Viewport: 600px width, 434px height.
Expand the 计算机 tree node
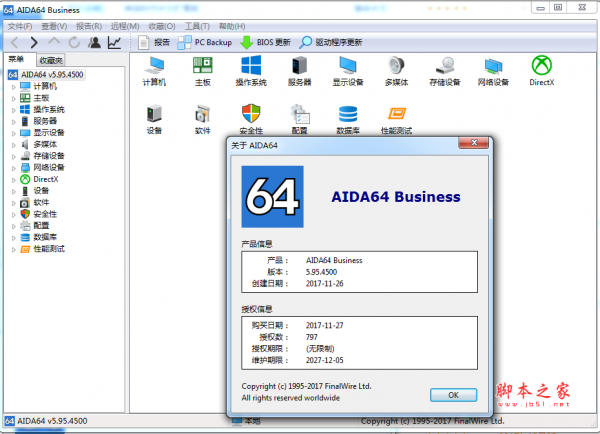(x=13, y=87)
